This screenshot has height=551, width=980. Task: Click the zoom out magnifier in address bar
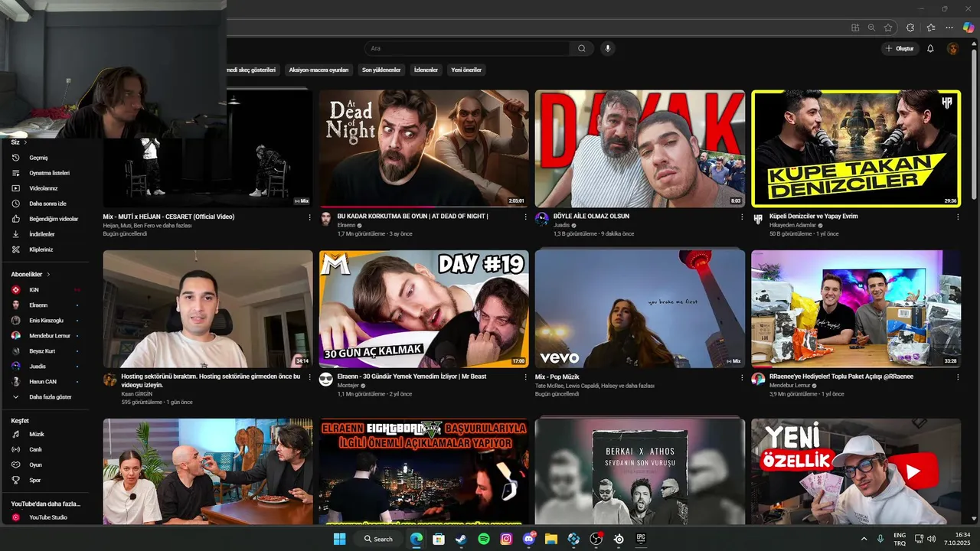click(x=871, y=28)
